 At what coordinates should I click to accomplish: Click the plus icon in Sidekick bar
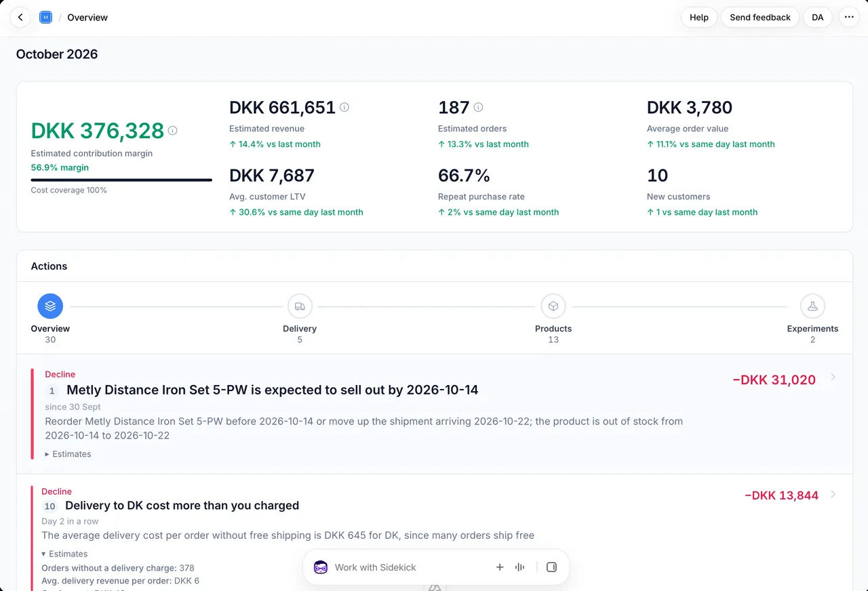[500, 567]
